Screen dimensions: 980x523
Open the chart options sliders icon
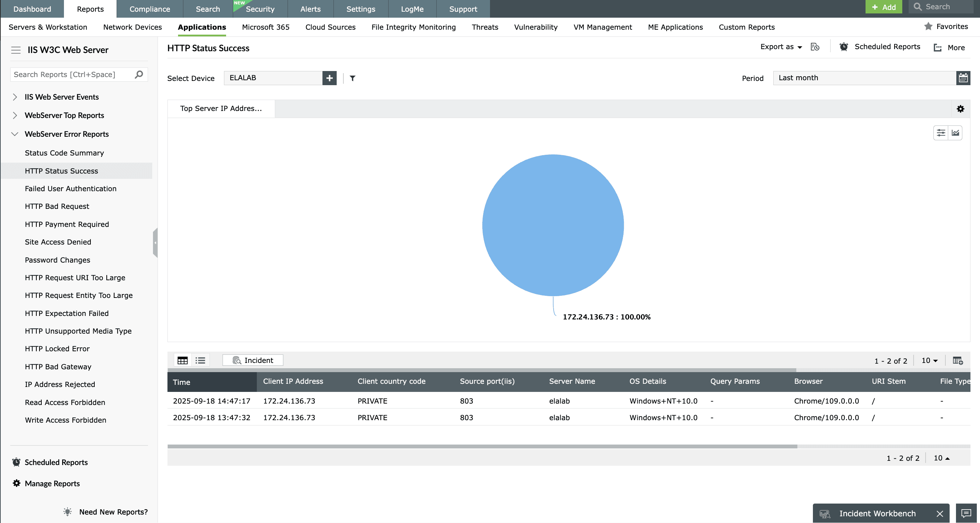point(941,133)
